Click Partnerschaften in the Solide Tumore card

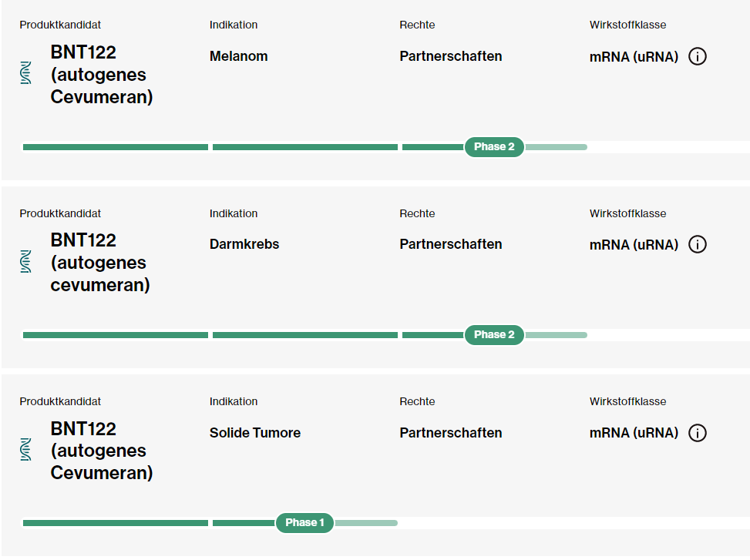[x=451, y=433]
